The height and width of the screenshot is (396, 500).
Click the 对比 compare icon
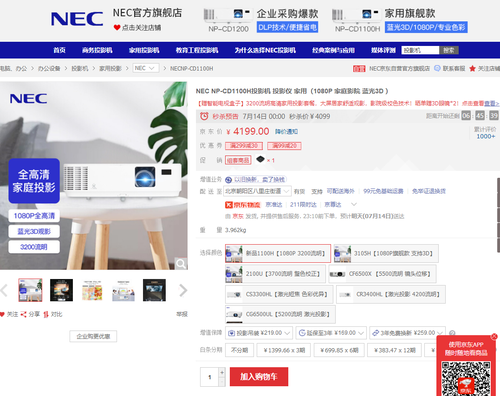point(46,314)
